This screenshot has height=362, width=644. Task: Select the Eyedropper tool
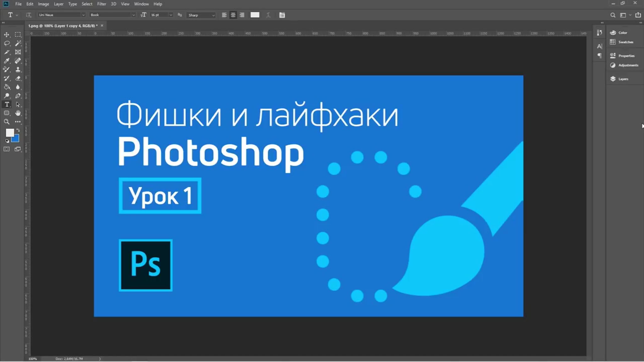7,61
